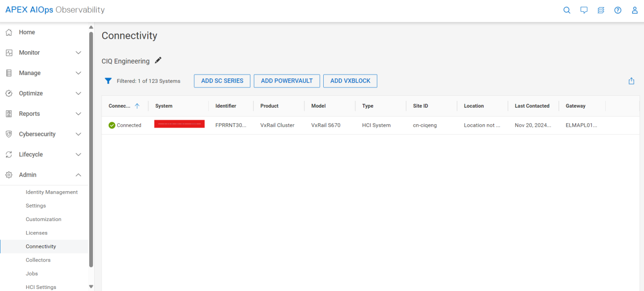The image size is (644, 291).
Task: Open the feedback chat icon
Action: tap(584, 10)
